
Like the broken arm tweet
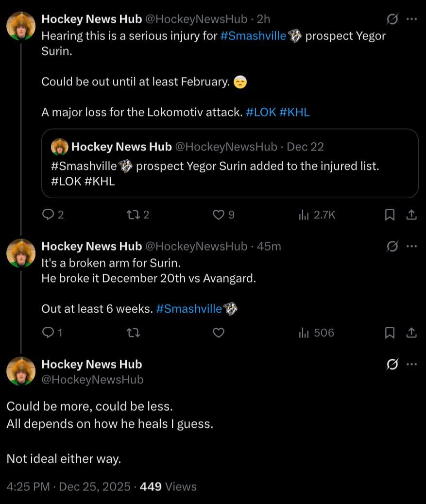[219, 333]
